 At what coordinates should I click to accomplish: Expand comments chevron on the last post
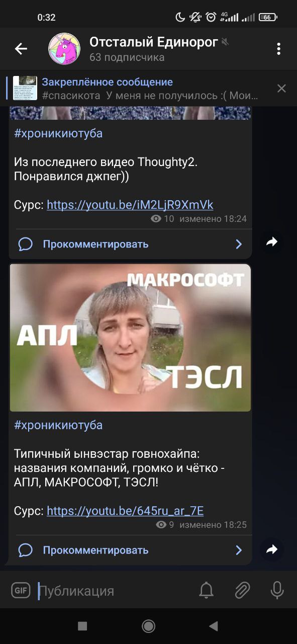[x=239, y=550]
